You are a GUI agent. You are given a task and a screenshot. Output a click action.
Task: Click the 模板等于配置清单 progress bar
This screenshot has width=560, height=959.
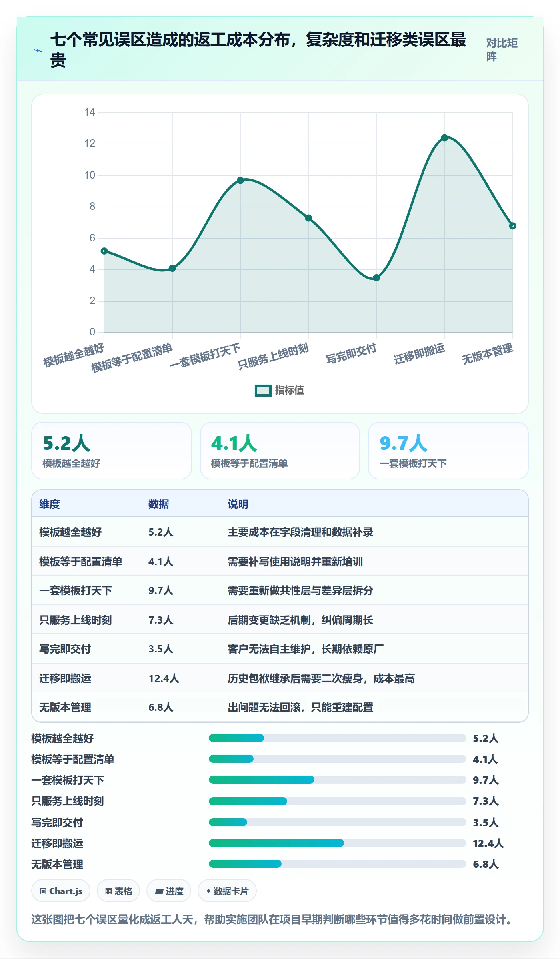[x=337, y=759]
